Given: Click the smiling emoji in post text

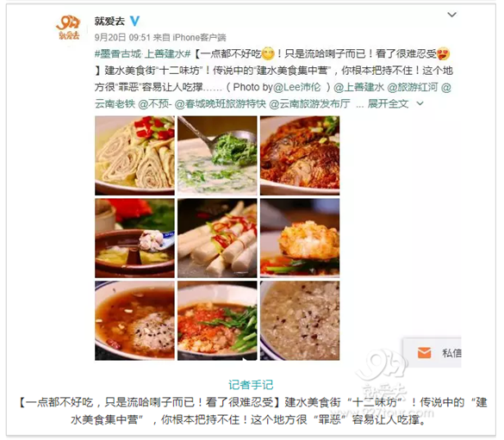Looking at the screenshot, I should [x=268, y=53].
